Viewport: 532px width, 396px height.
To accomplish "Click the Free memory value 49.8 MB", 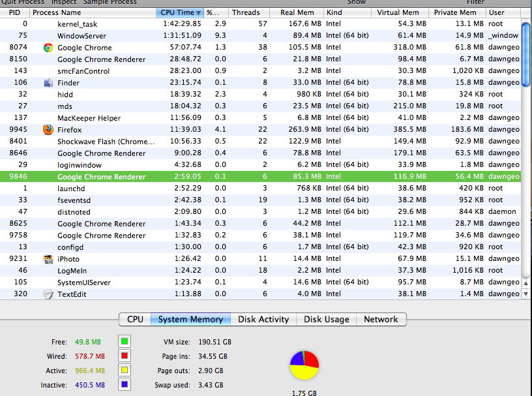I will click(x=88, y=342).
